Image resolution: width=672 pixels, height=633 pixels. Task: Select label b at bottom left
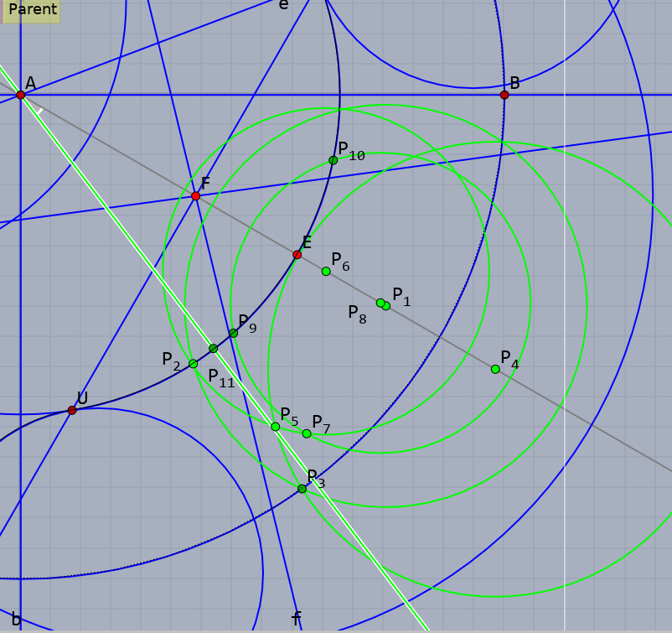pyautogui.click(x=16, y=620)
